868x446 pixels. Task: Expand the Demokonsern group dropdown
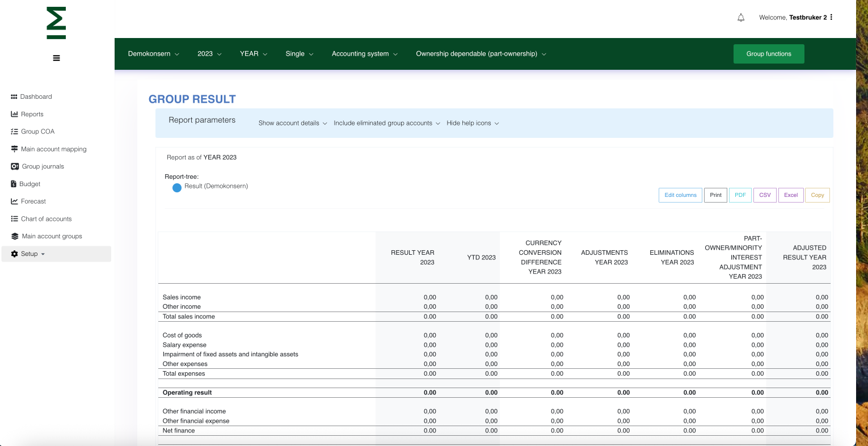pyautogui.click(x=153, y=54)
